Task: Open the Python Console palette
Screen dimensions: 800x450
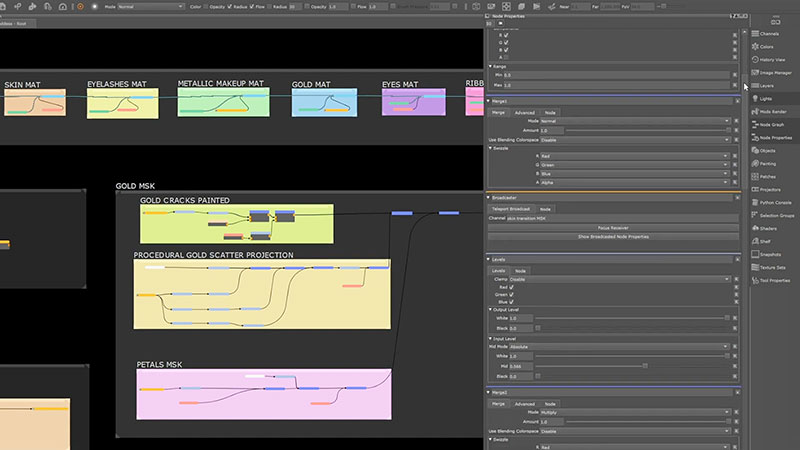Action: point(776,202)
